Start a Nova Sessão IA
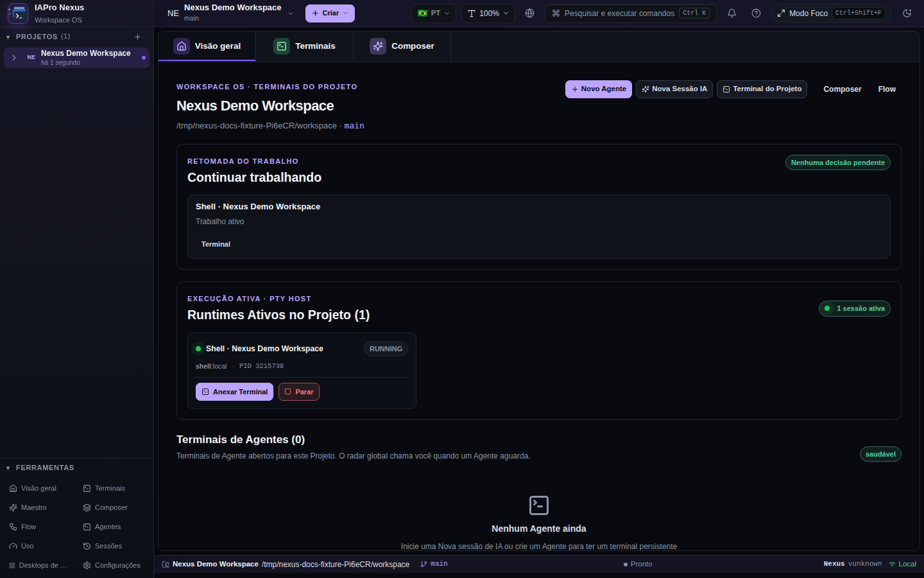 pos(674,89)
